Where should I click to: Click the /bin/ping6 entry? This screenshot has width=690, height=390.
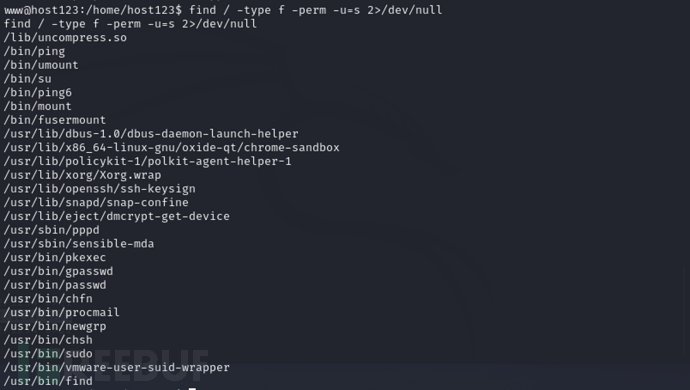(x=37, y=92)
